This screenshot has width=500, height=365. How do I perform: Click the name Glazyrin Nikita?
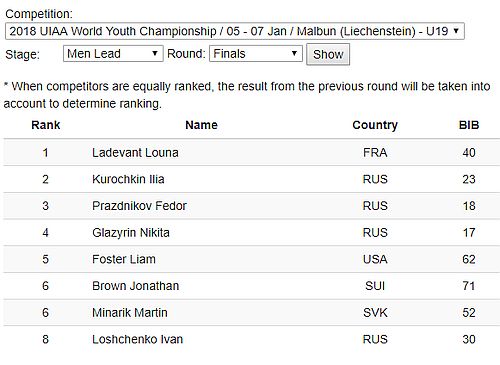(131, 233)
